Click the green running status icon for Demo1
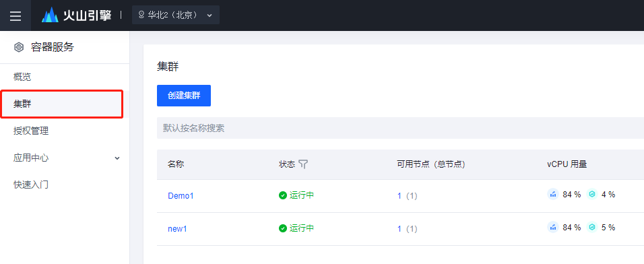The height and width of the screenshot is (264, 644). coord(282,195)
